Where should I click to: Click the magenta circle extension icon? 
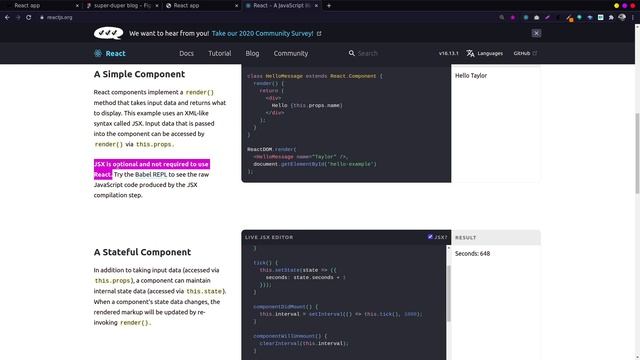point(513,18)
